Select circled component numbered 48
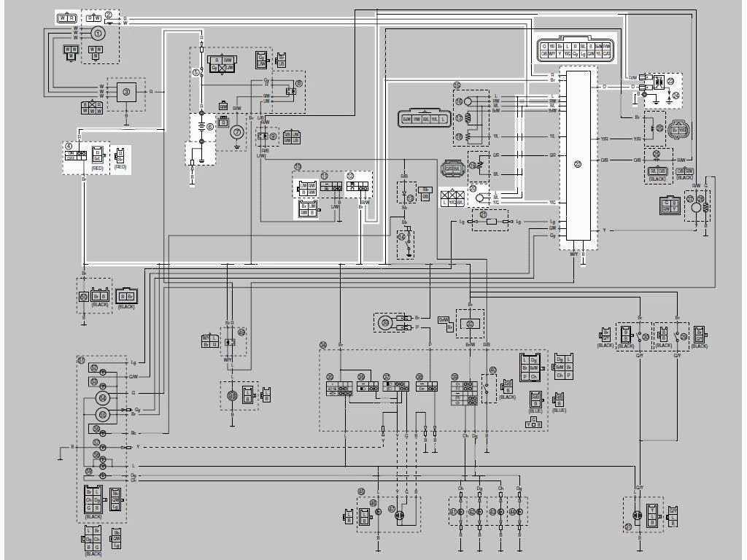 (232, 396)
